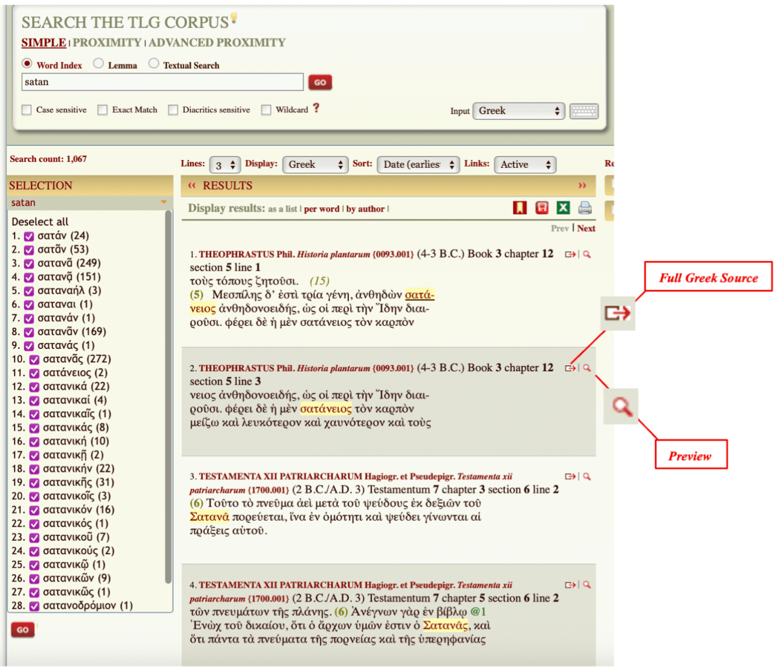Open the Links Active dropdown
The height and width of the screenshot is (672, 784).
click(524, 165)
